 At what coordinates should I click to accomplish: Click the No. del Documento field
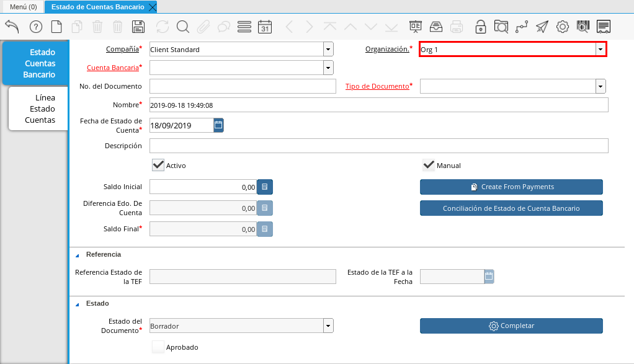pos(243,86)
